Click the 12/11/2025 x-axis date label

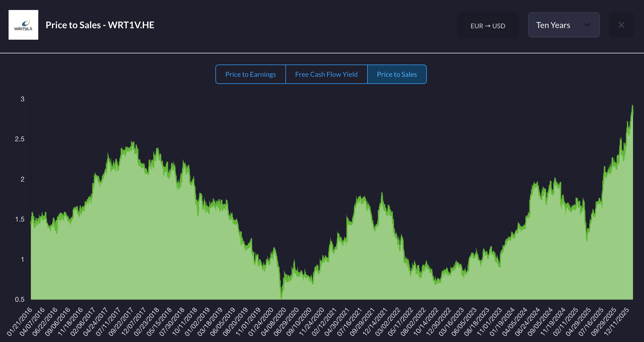pyautogui.click(x=617, y=321)
